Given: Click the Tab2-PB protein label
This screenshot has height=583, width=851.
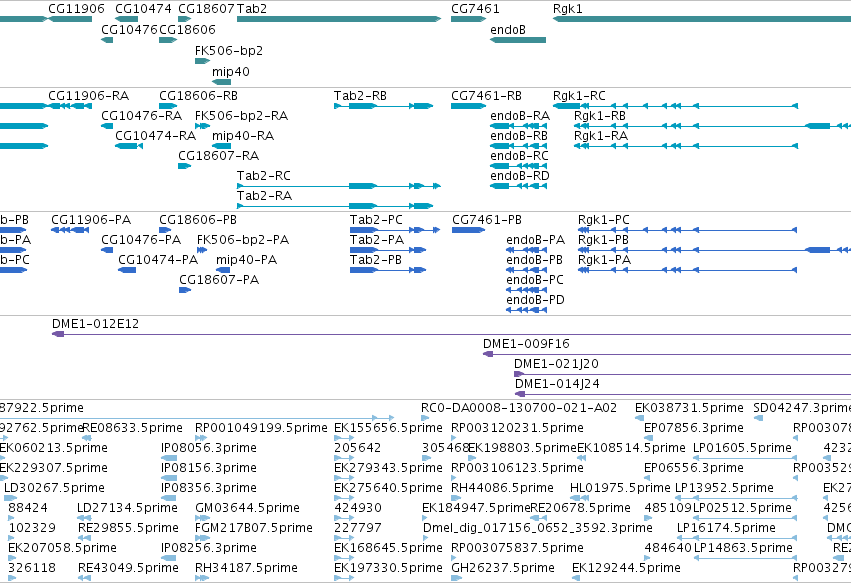Looking at the screenshot, I should (376, 261).
